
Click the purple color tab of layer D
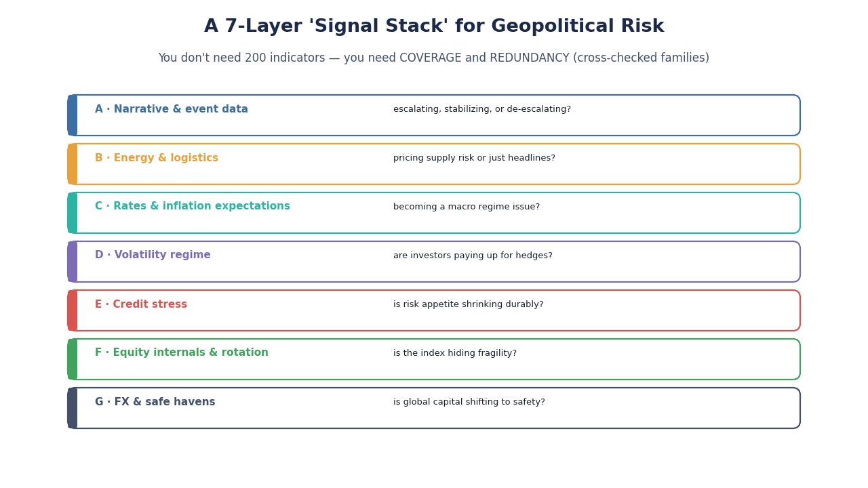[73, 262]
